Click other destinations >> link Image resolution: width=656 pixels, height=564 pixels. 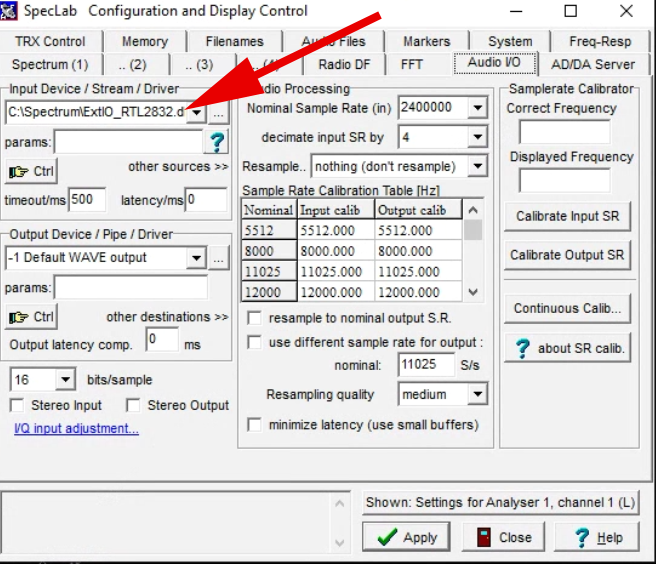click(x=167, y=317)
